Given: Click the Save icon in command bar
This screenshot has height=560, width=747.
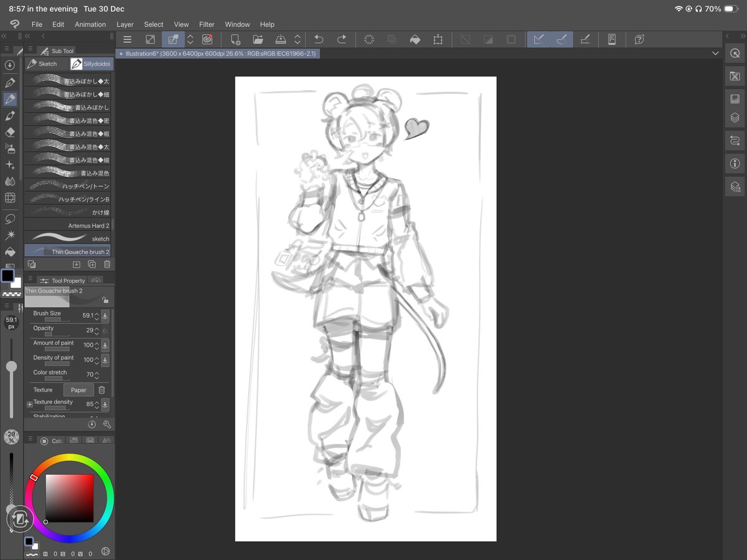Looking at the screenshot, I should point(281,39).
